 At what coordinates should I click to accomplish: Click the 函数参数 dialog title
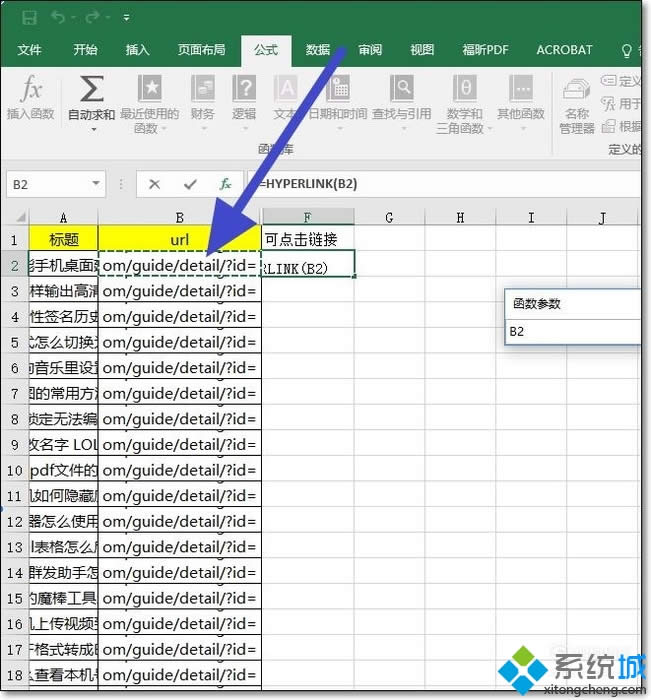coord(537,304)
